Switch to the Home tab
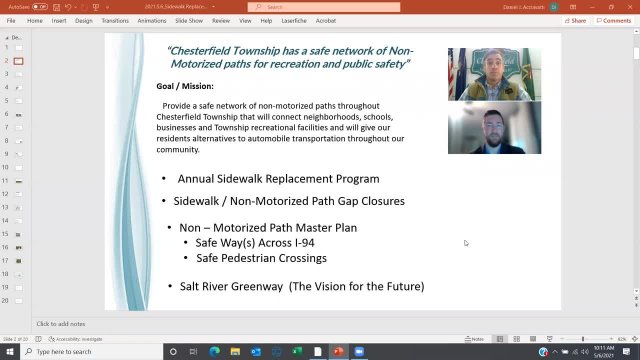The width and height of the screenshot is (640, 360). [35, 20]
